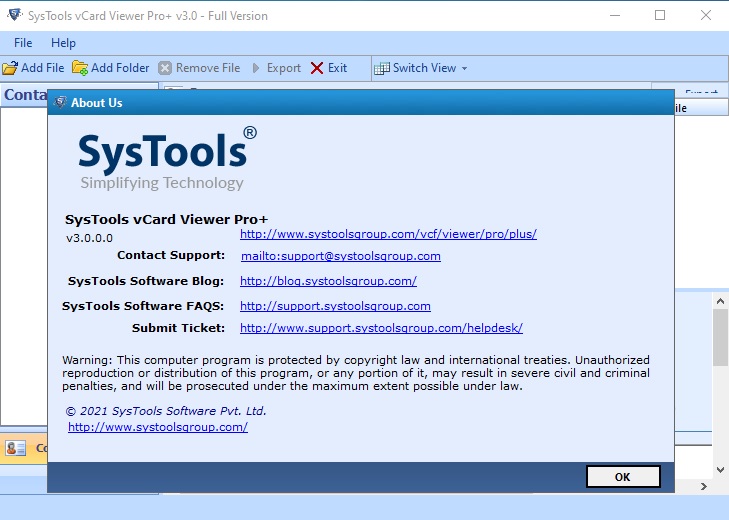729x520 pixels.
Task: Click the Exit toolbar label
Action: point(338,68)
